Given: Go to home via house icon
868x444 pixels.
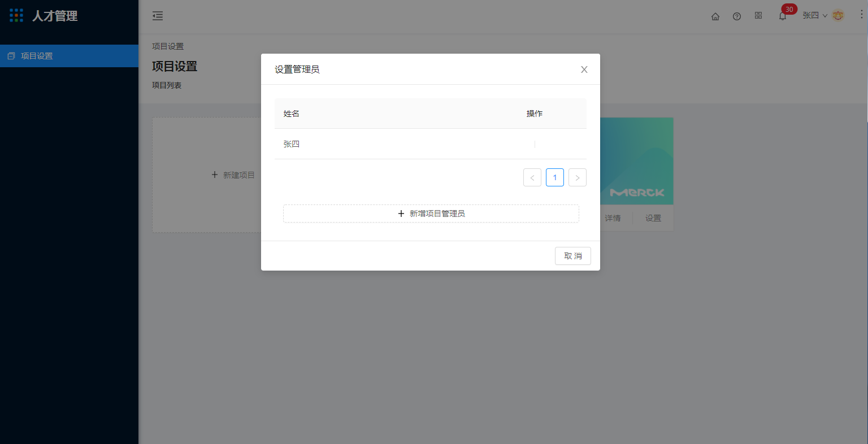Looking at the screenshot, I should [715, 16].
